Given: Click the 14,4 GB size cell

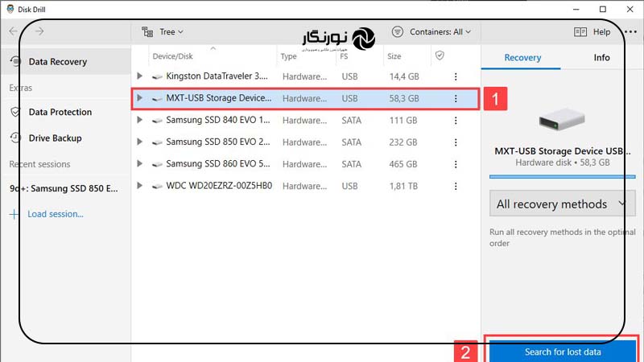Looking at the screenshot, I should 404,76.
